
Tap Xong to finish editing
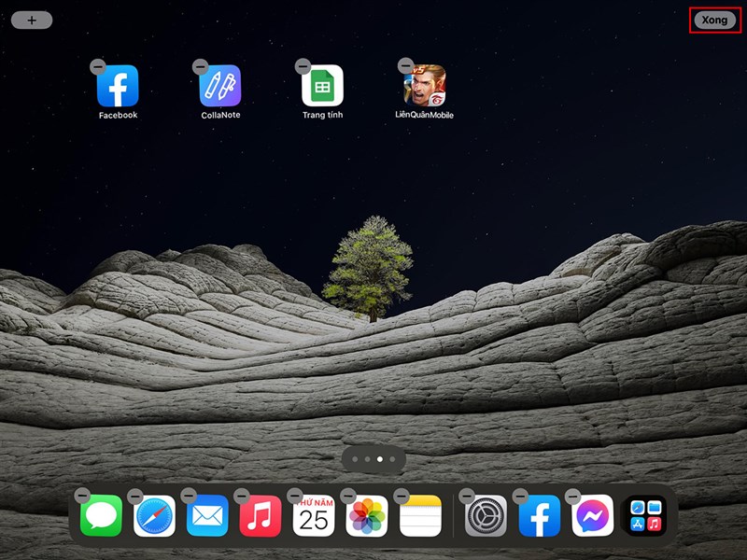pos(714,19)
